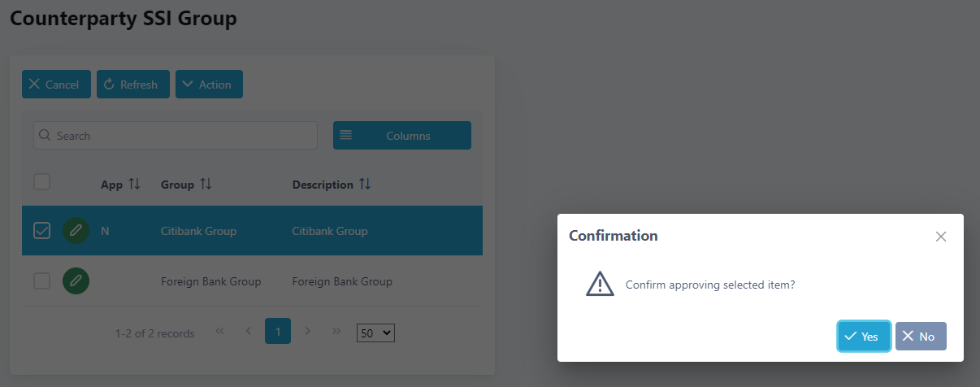Screen dimensions: 980x387
Task: Click the edit pencil icon for Citibank Group
Action: [x=76, y=231]
